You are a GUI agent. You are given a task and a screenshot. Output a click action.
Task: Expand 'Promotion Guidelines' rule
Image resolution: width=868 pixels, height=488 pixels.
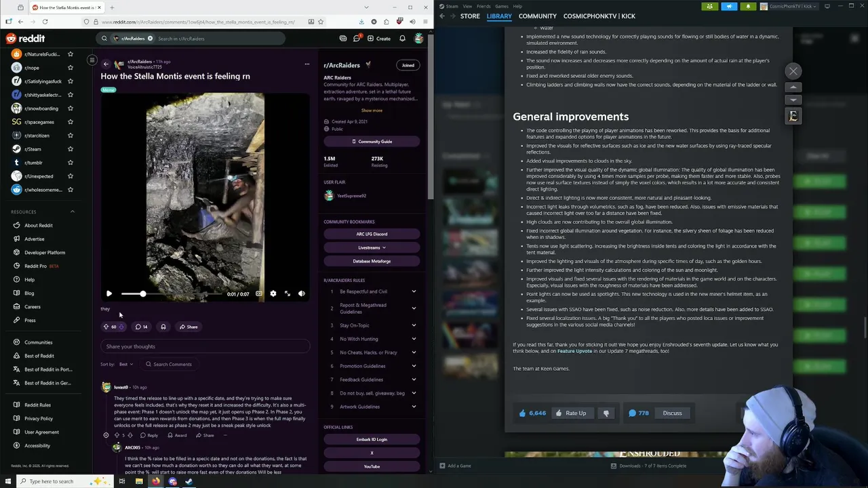(414, 366)
